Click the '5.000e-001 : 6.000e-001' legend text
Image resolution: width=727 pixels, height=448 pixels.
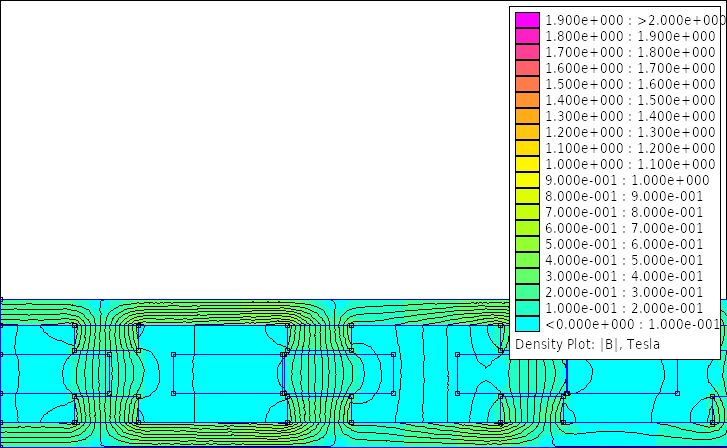pyautogui.click(x=624, y=244)
